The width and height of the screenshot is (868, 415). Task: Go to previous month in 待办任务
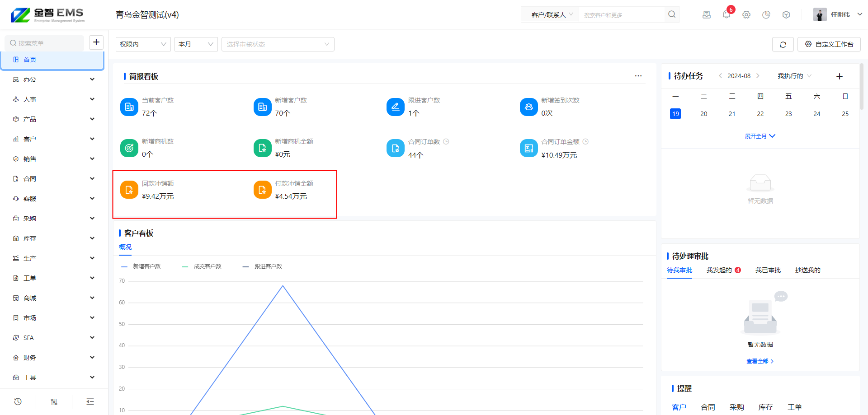tap(720, 76)
